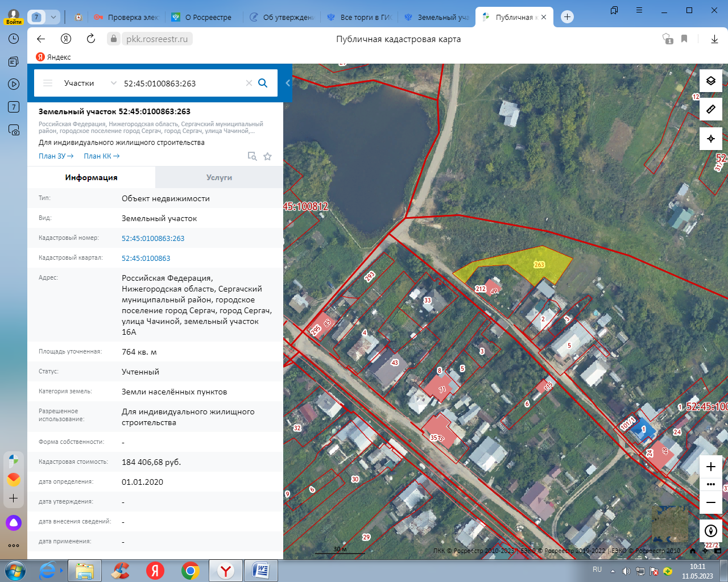Open the map layers panel
Viewport: 728px width, 582px height.
pos(710,81)
